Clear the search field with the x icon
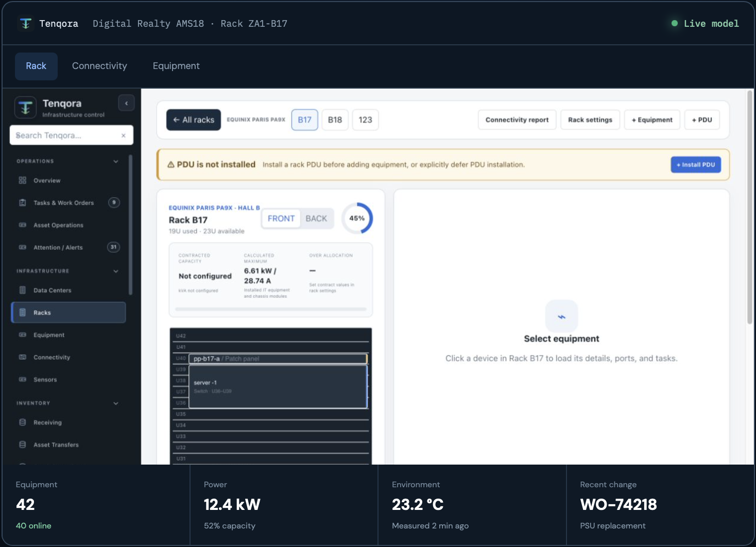This screenshot has width=756, height=547. [124, 135]
